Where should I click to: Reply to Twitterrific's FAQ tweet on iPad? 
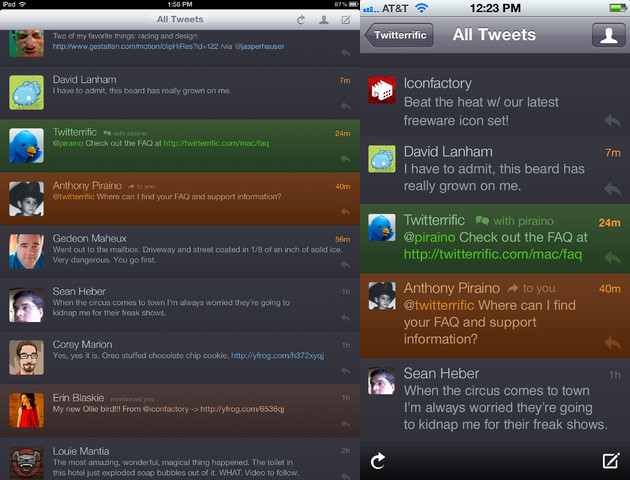[x=345, y=159]
